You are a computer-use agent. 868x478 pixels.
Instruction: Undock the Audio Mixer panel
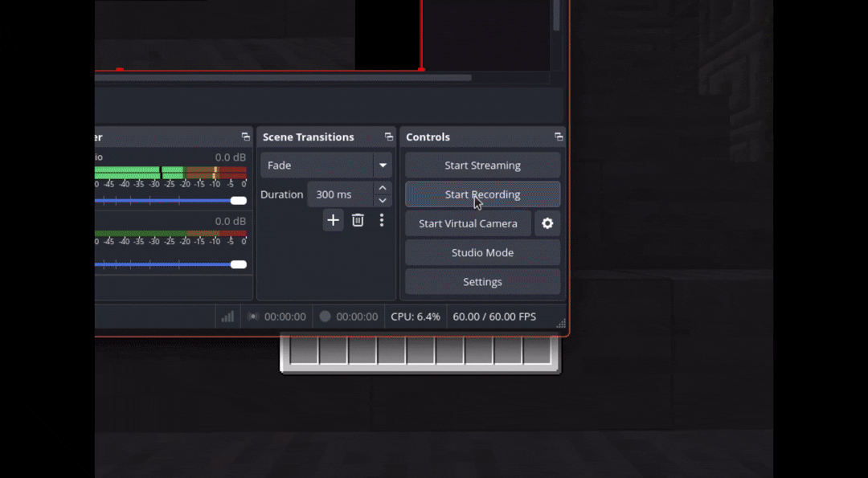click(x=245, y=137)
